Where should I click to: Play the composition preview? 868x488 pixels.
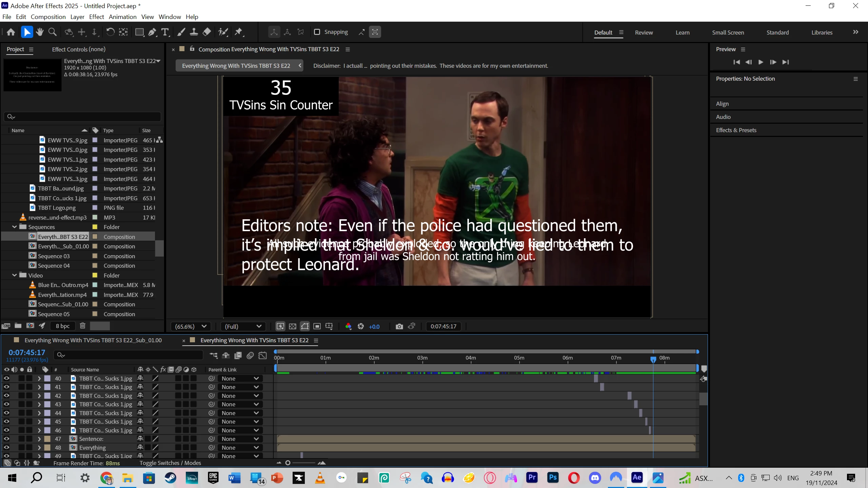761,62
